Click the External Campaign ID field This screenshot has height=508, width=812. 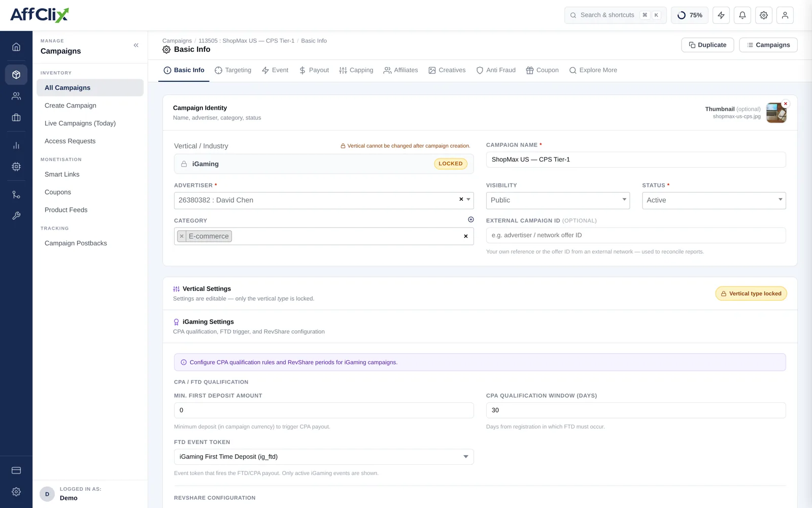pos(636,235)
